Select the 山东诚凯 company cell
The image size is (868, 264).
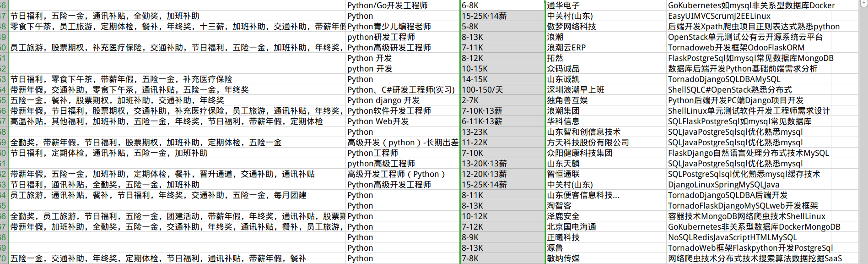tap(606, 79)
